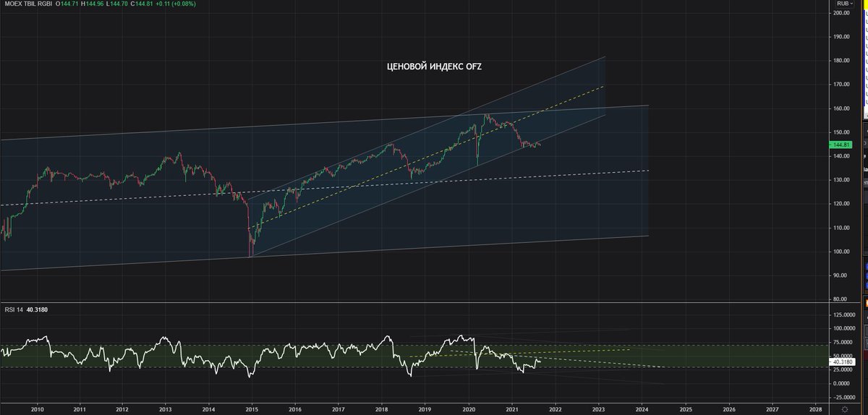The height and width of the screenshot is (415, 868).
Task: Click the 2020 label on the time axis
Action: (468, 408)
